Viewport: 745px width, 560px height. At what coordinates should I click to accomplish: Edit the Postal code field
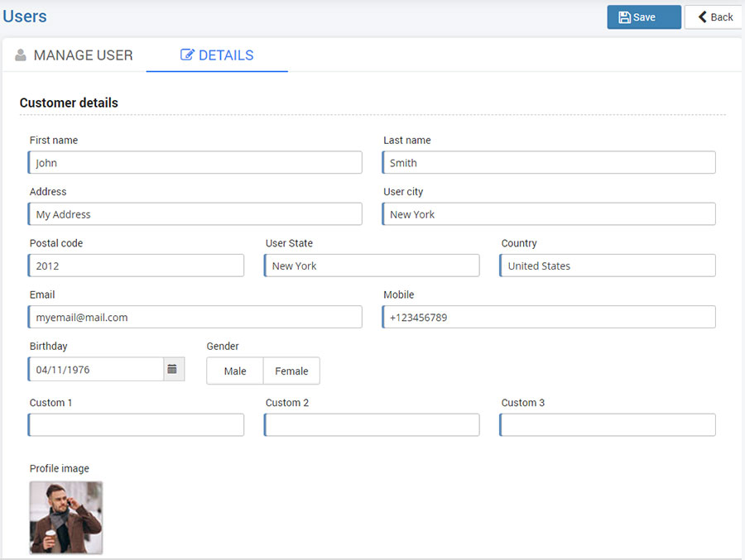[x=136, y=266]
